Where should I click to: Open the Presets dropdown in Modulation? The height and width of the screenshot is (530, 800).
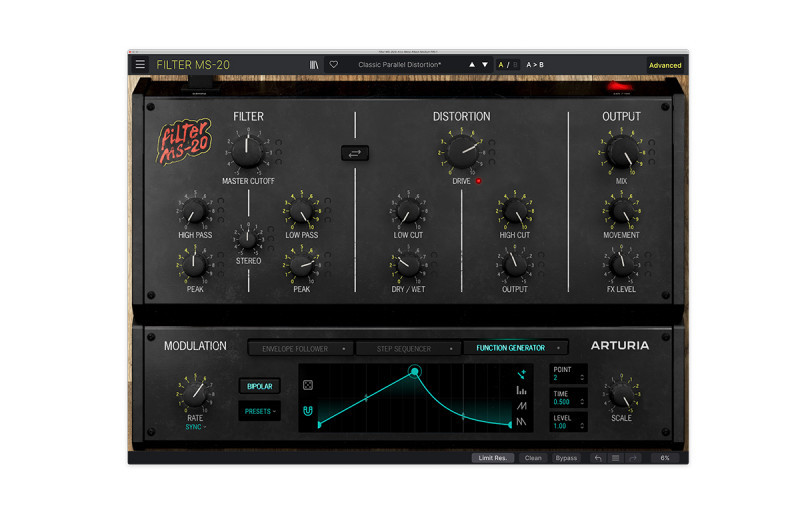[259, 411]
